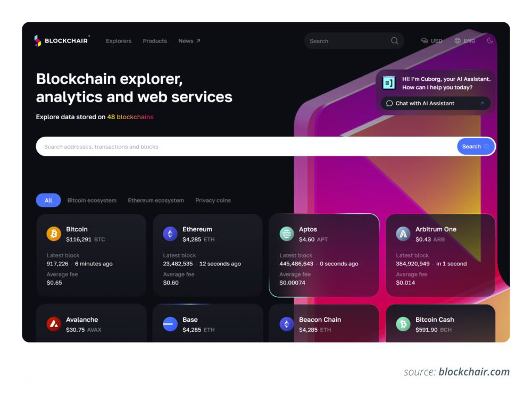
Task: Click the search addresses input field
Action: [x=213, y=146]
